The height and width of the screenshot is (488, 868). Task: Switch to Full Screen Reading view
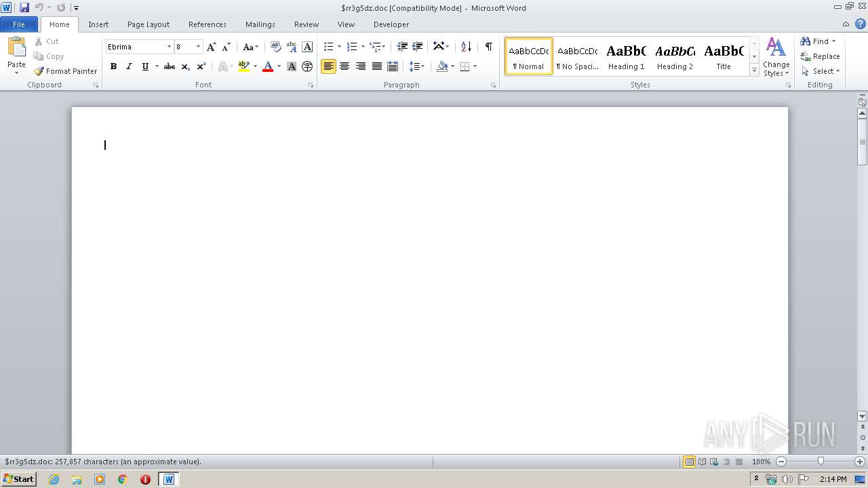702,462
